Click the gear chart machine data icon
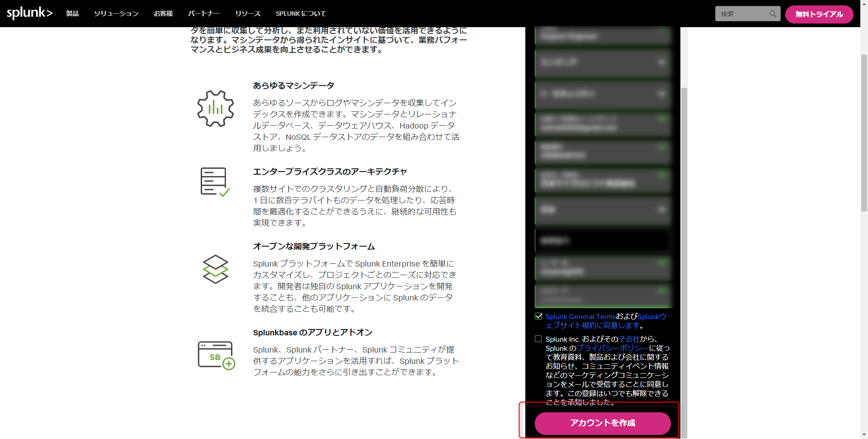 click(x=216, y=109)
